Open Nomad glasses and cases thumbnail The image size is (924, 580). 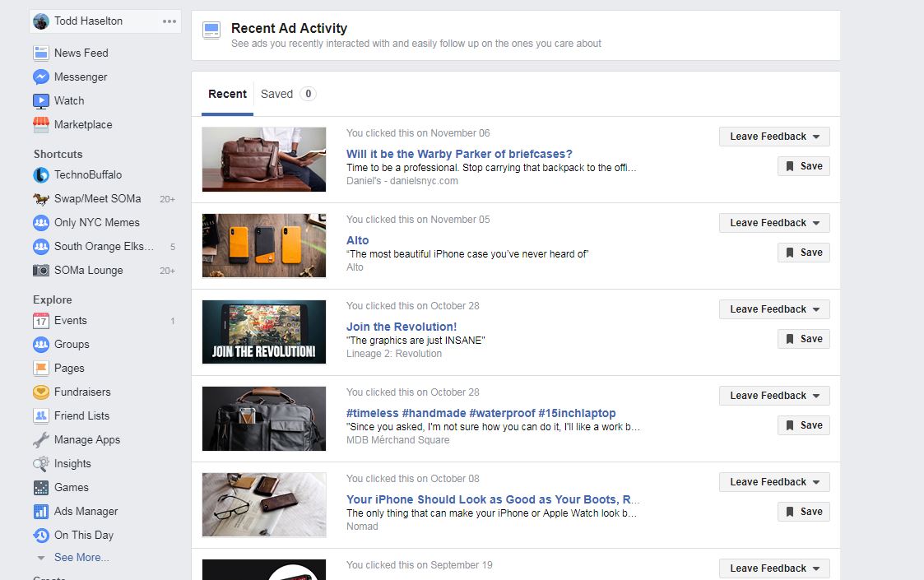(x=264, y=504)
